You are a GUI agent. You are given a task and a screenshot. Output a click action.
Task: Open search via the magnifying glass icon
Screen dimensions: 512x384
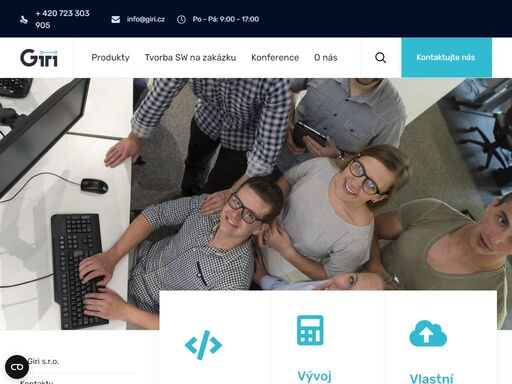[380, 58]
